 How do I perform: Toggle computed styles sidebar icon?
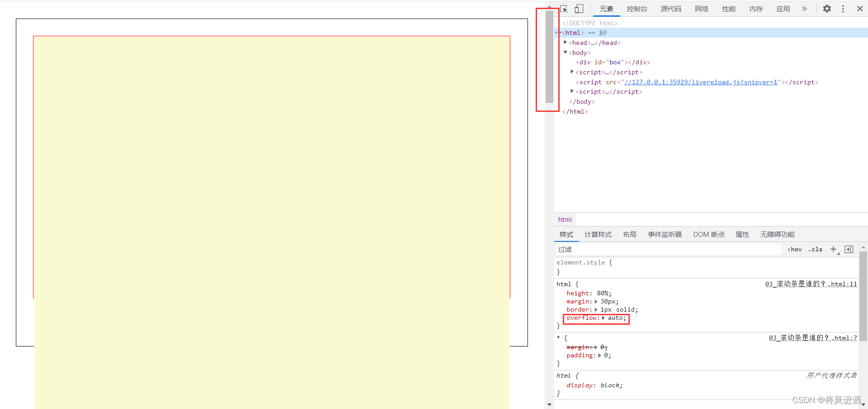tap(849, 249)
